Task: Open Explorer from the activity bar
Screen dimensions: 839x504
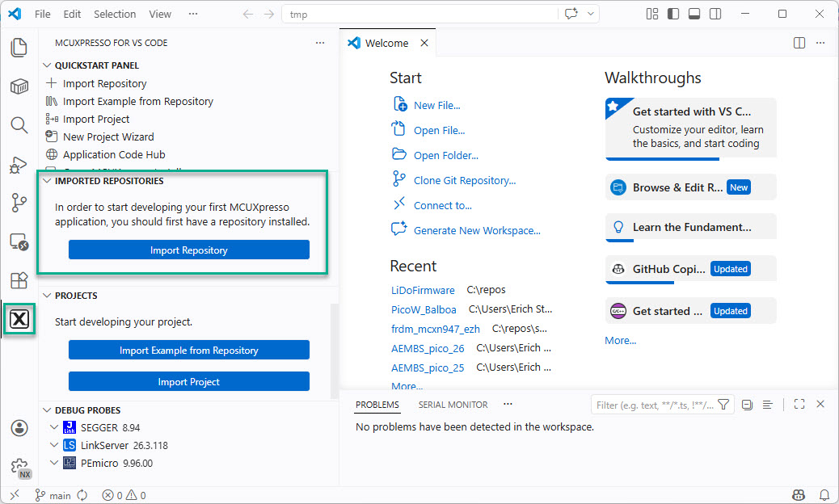Action: click(19, 48)
